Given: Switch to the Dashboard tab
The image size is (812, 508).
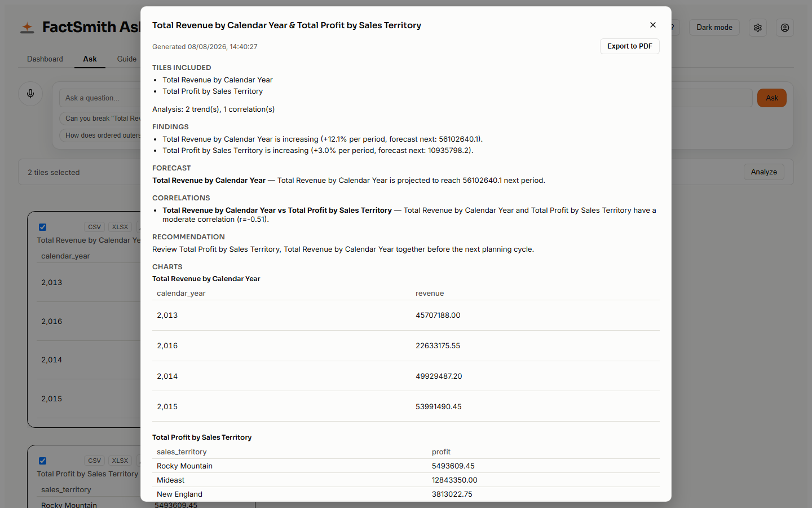Looking at the screenshot, I should [45, 59].
